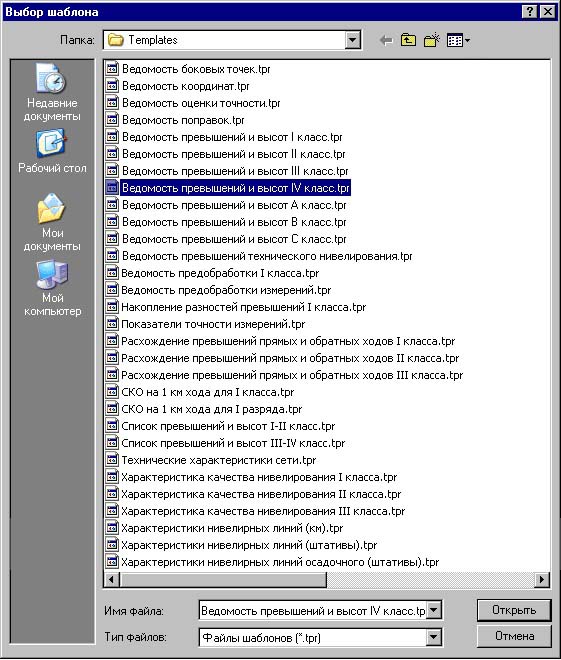Click the horizontal scrollbar right arrow

542,580
